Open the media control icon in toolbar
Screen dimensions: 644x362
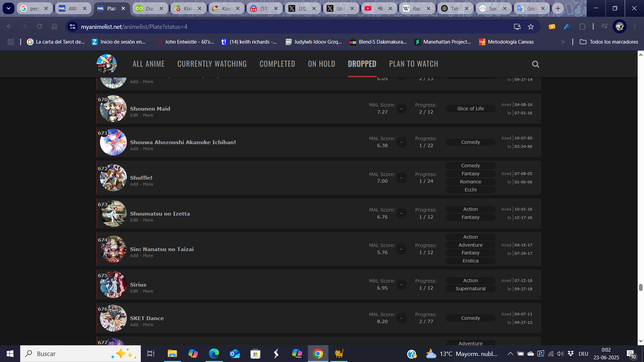pyautogui.click(x=605, y=27)
